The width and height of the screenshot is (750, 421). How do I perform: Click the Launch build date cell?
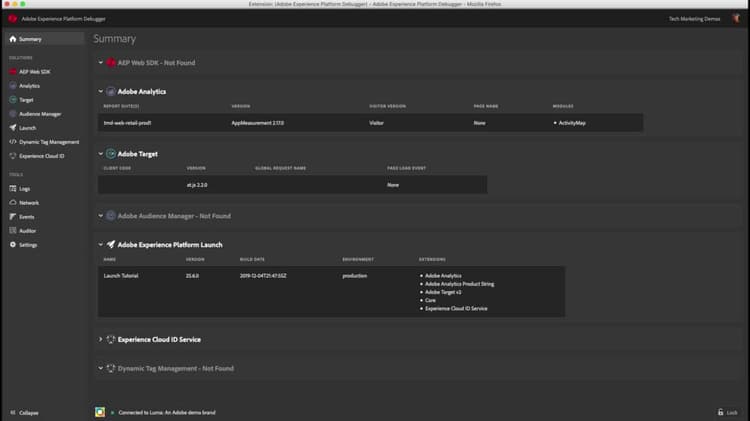(x=263, y=276)
